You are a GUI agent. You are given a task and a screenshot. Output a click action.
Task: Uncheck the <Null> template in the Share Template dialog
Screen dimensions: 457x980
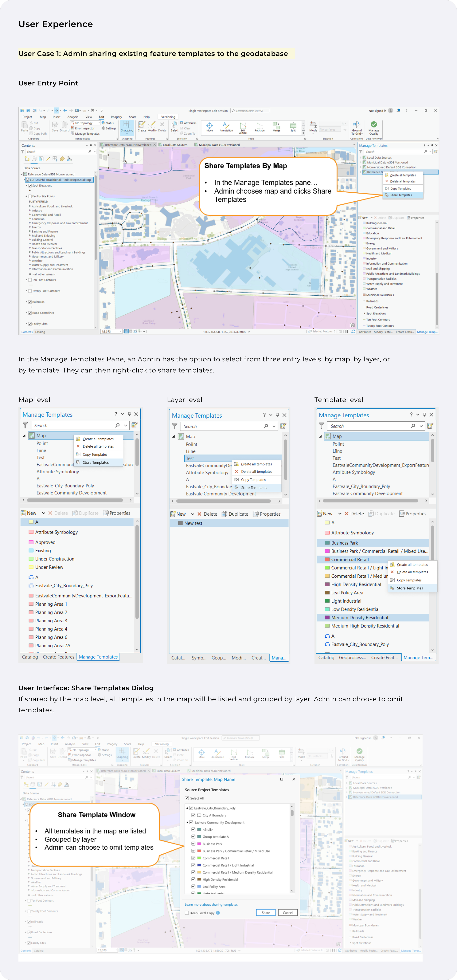[x=193, y=829]
